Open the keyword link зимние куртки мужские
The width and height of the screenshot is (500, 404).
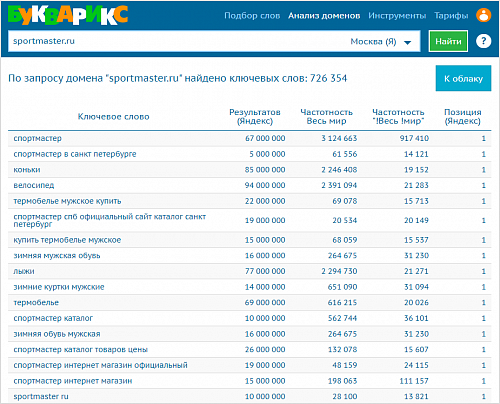(59, 287)
